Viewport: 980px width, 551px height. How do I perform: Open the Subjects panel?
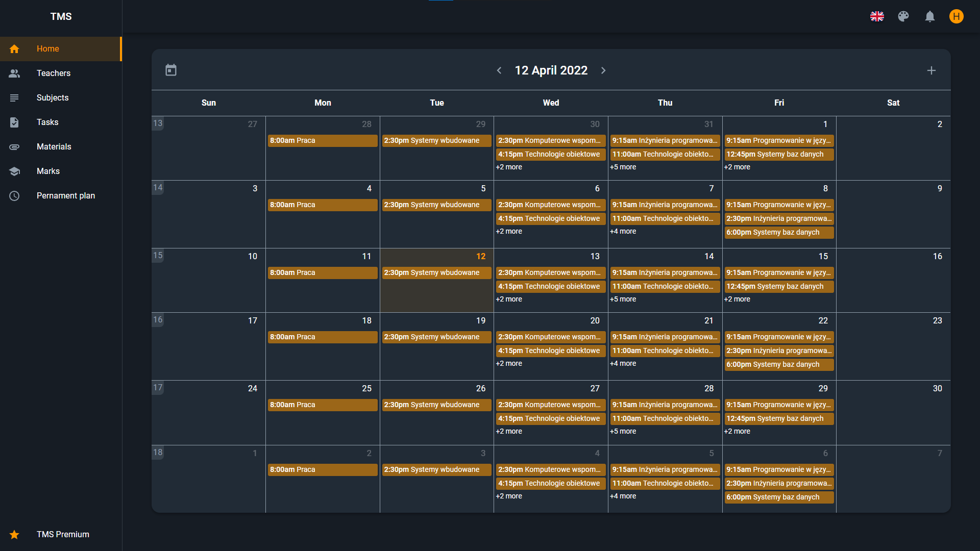point(53,97)
